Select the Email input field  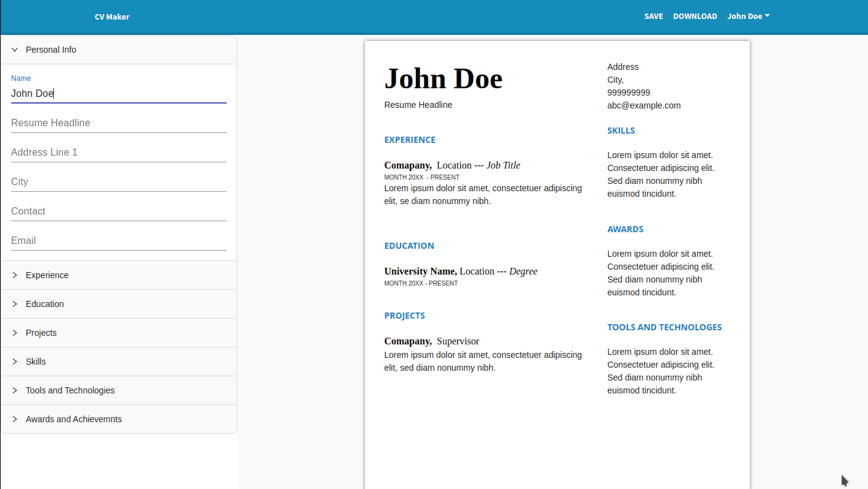pos(118,241)
